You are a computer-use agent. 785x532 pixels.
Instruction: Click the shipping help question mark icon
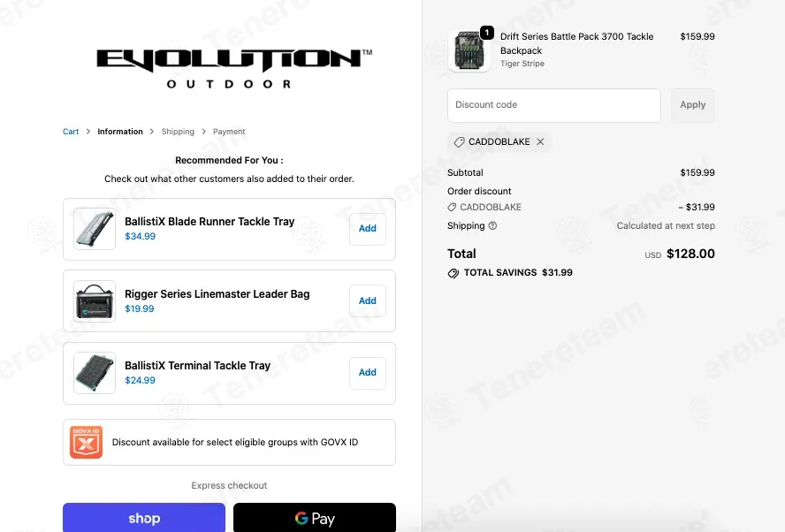(492, 225)
